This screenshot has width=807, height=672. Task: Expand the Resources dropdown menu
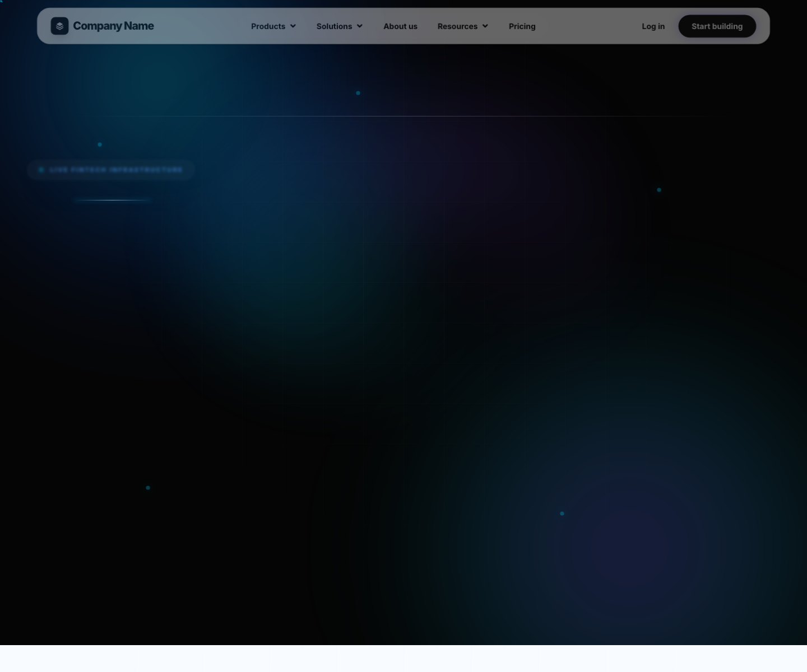pyautogui.click(x=463, y=26)
